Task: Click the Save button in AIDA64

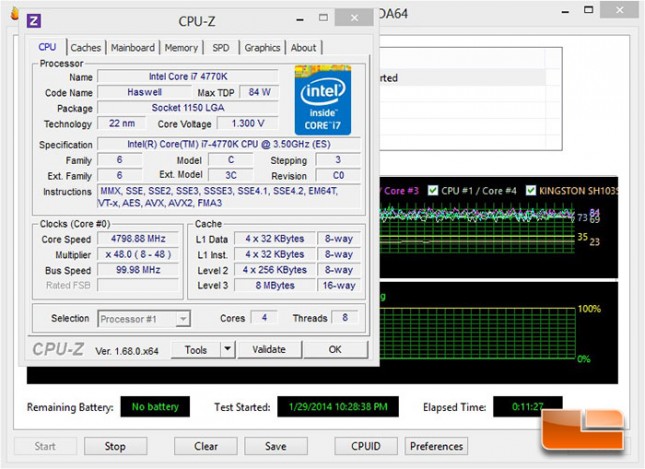Action: click(276, 446)
